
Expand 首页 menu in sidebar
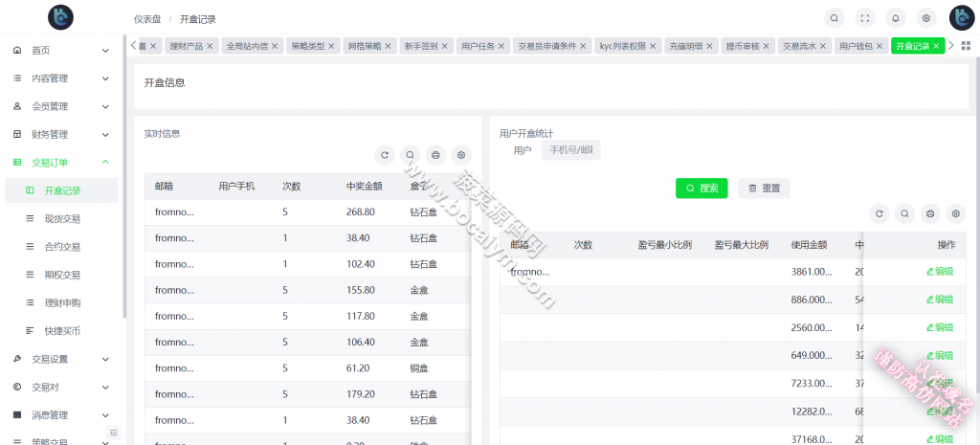61,50
